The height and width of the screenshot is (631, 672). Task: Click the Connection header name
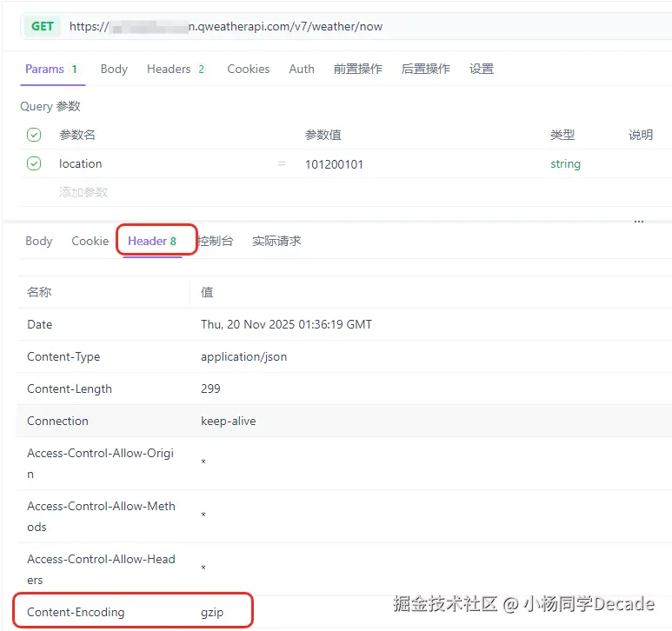[x=57, y=421]
